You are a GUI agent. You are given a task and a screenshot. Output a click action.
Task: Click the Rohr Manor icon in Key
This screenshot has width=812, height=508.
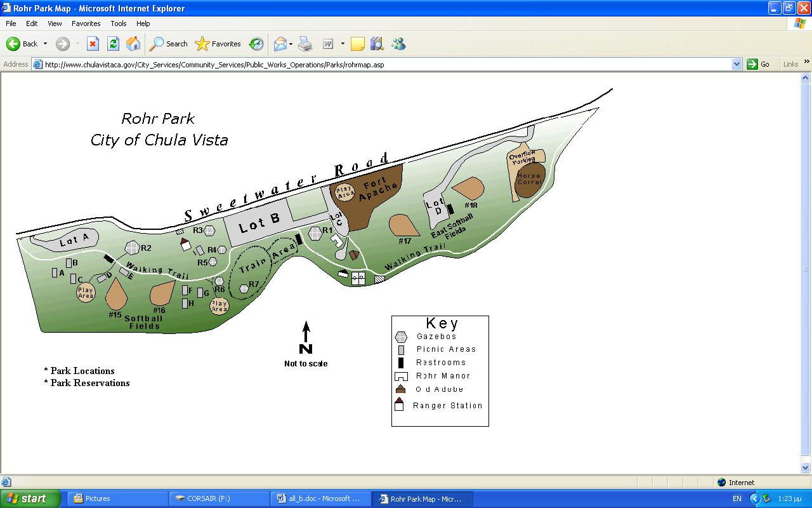[x=401, y=377]
